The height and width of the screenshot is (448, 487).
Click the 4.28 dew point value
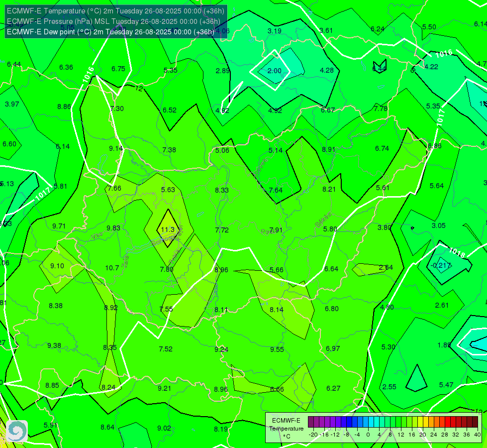[327, 70]
